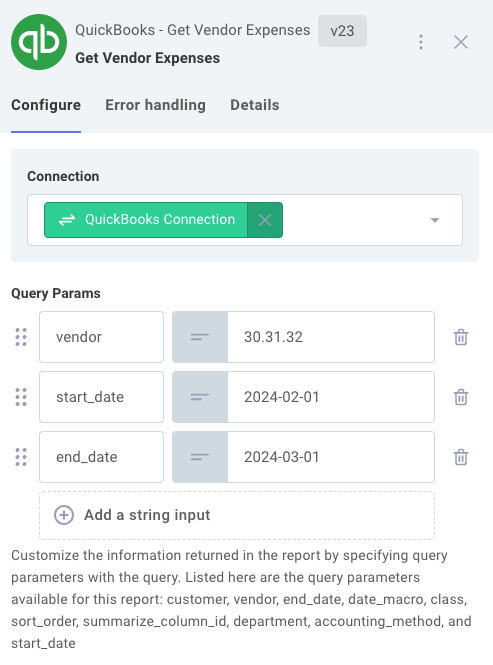This screenshot has width=493, height=665.
Task: Switch to the Configure tab
Action: (46, 105)
